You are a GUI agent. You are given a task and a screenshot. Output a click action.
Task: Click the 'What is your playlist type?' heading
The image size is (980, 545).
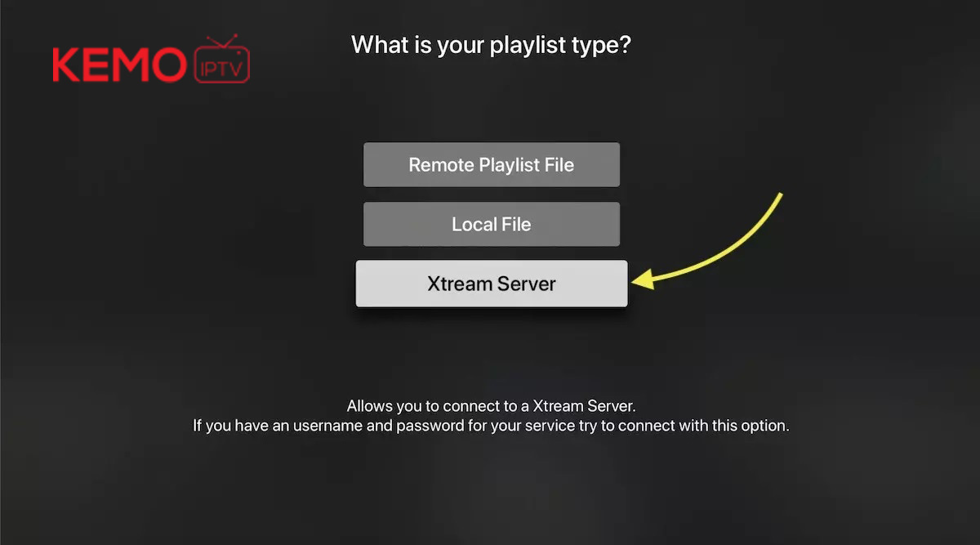click(x=492, y=45)
